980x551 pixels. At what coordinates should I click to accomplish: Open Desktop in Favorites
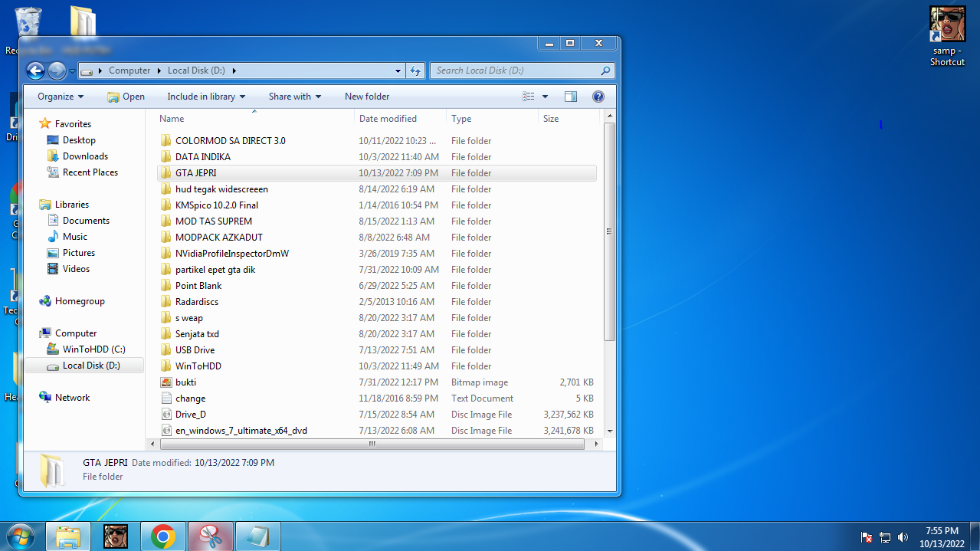coord(79,140)
